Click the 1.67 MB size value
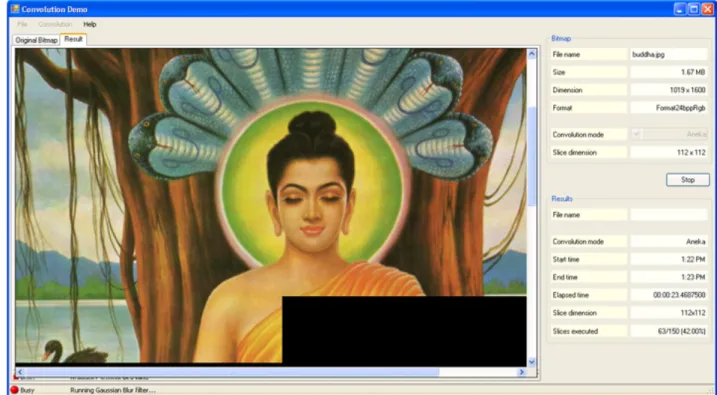 tap(669, 72)
